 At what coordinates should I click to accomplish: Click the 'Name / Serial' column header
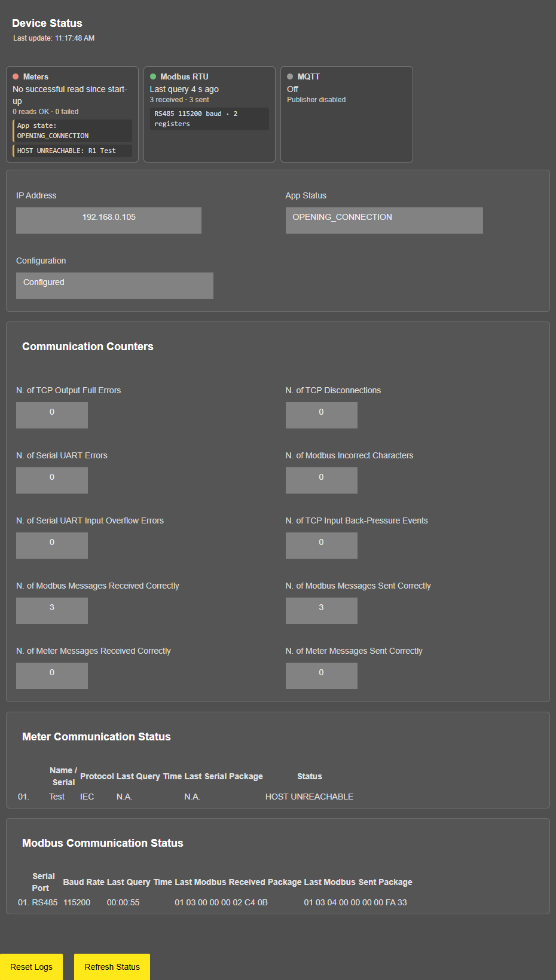tap(63, 776)
